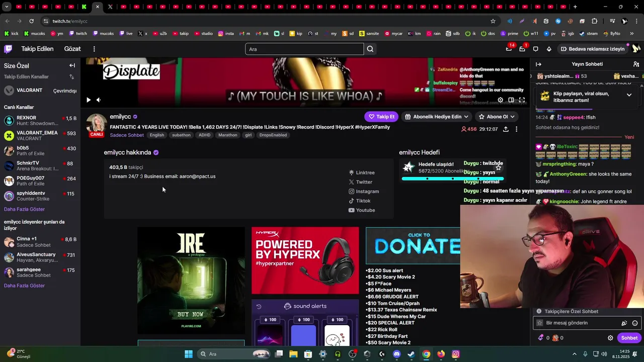Open offline VALORANT followed channel
The image size is (644, 362).
(40, 90)
